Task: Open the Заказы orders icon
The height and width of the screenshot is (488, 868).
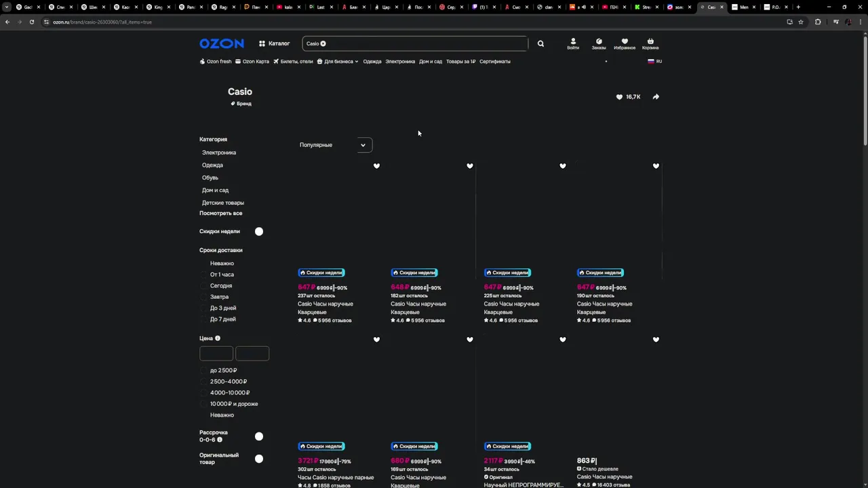Action: (x=599, y=43)
